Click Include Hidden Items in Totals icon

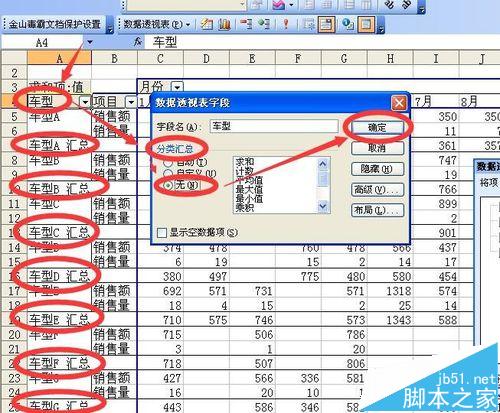tap(309, 25)
